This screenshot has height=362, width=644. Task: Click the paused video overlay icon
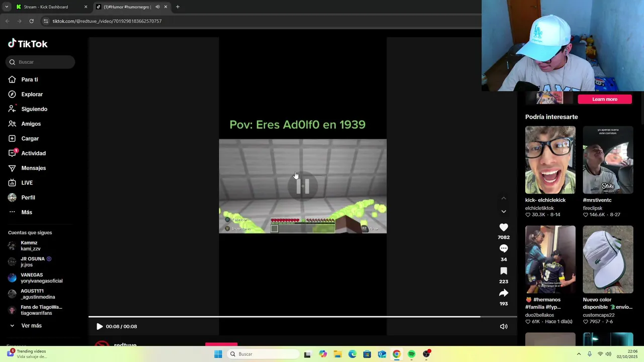coord(303,187)
